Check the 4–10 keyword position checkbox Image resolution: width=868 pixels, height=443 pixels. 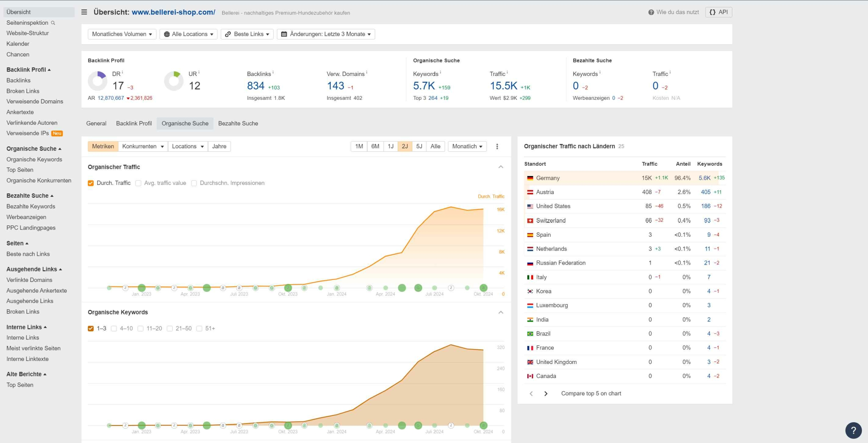[114, 329]
